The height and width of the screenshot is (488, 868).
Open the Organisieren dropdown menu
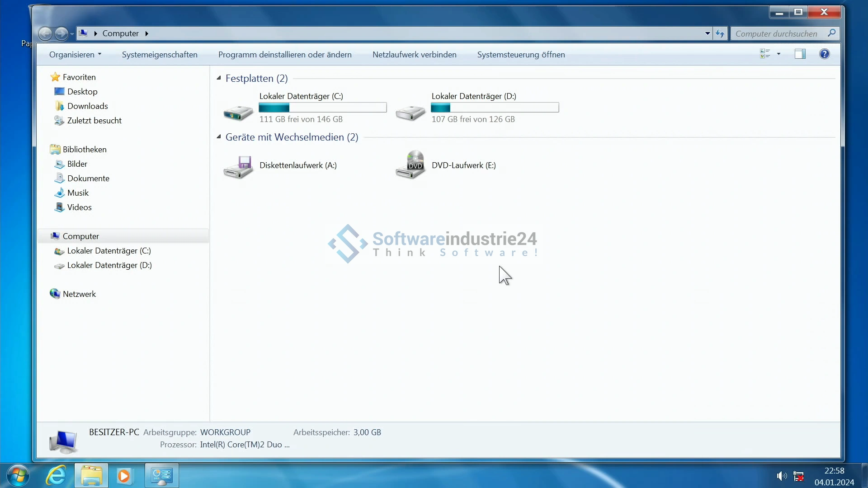click(75, 55)
